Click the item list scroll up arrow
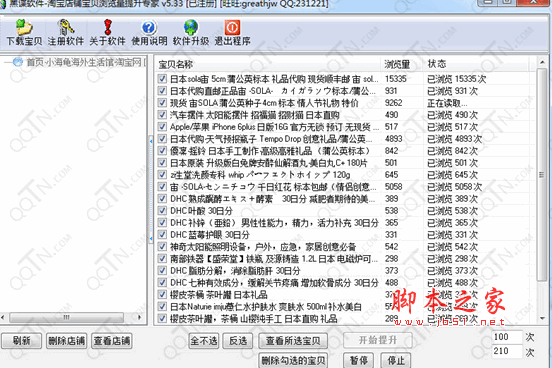The width and height of the screenshot is (552, 368). [542, 62]
